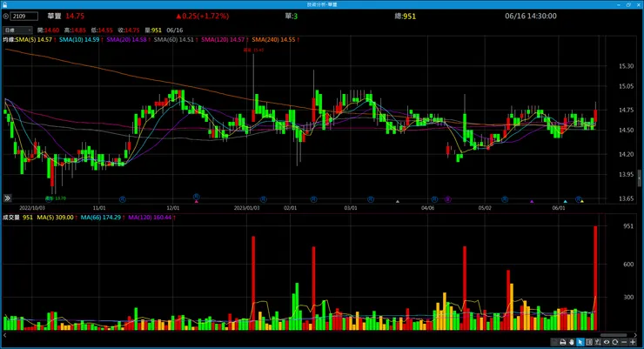This screenshot has height=349, width=644.
Task: Click the crosshair frame tool icon
Action: point(589,342)
